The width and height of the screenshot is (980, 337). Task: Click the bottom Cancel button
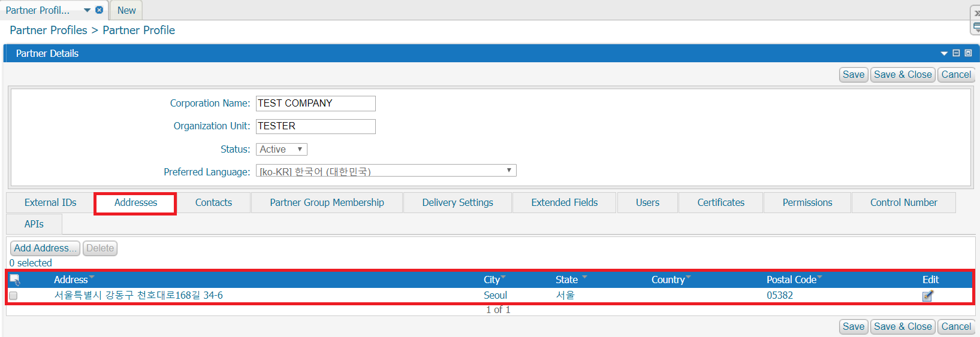(956, 327)
